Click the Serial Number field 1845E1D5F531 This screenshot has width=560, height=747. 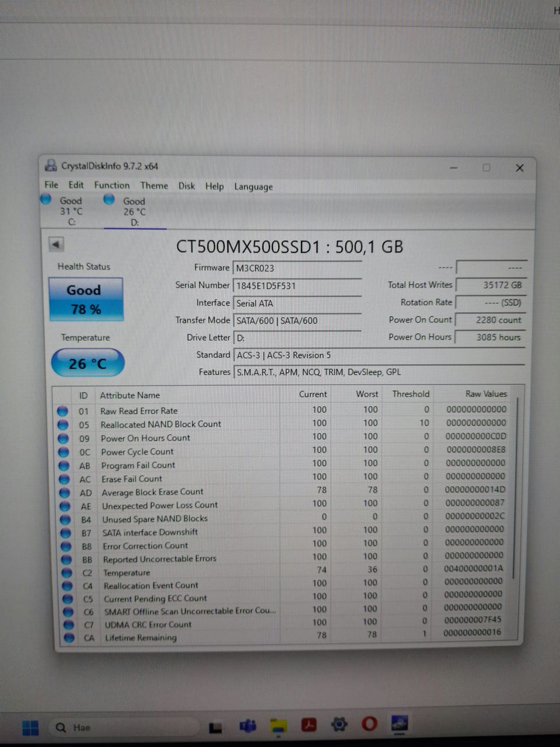pos(297,285)
